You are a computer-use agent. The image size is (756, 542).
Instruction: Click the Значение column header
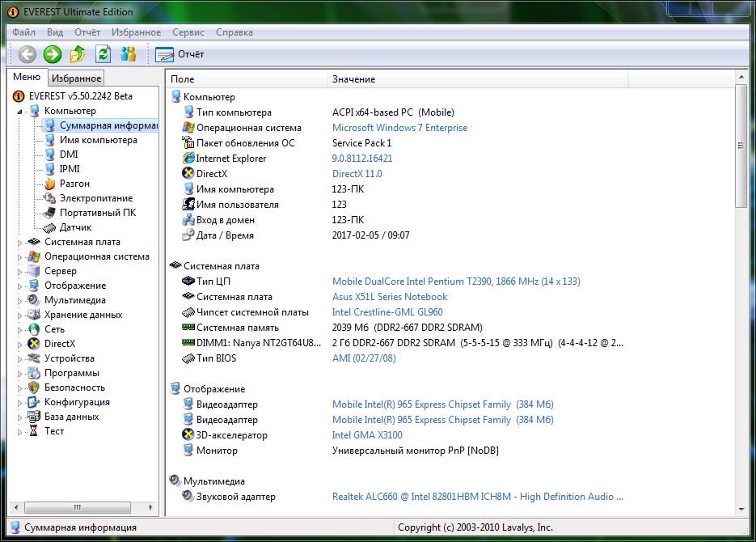(x=479, y=79)
